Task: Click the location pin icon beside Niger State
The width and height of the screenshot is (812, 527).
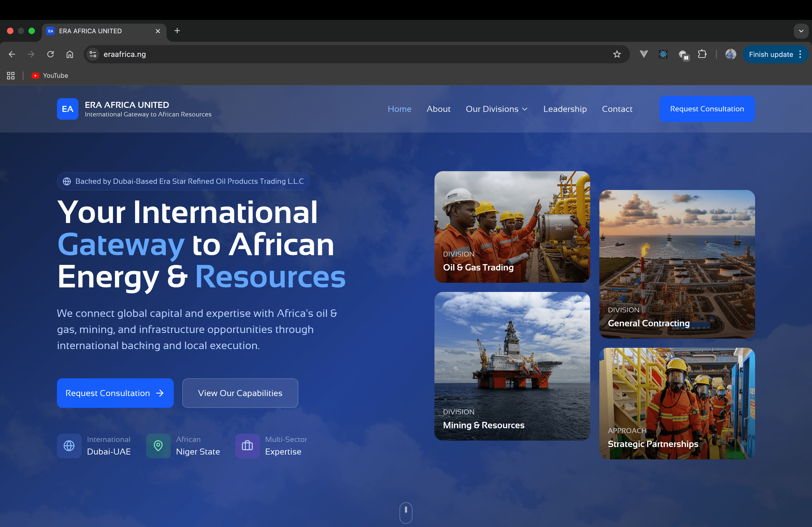Action: (158, 445)
